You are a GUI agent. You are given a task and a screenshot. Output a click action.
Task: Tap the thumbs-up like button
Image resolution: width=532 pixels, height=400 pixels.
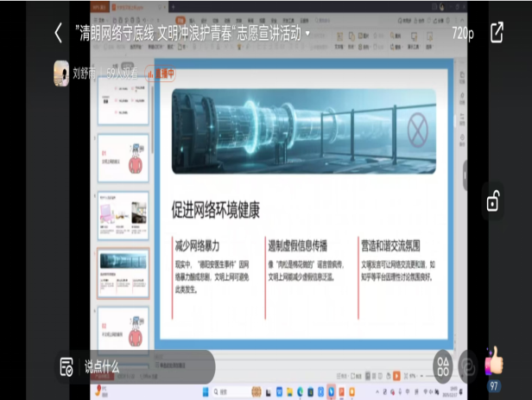click(x=494, y=360)
